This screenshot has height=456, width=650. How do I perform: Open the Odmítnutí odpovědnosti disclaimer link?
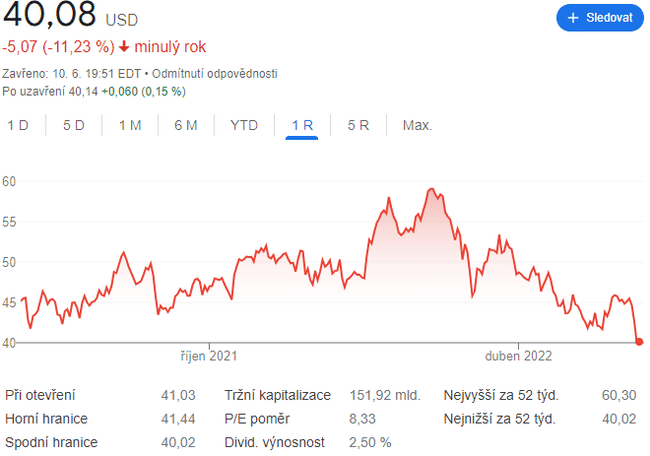pos(216,74)
